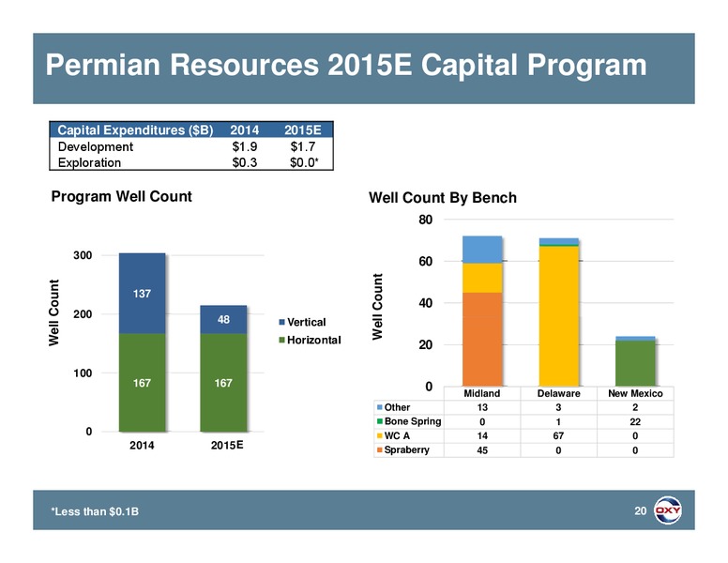The height and width of the screenshot is (563, 728).
Task: Click the footnote *Less than $0.1B
Action: click(x=95, y=511)
